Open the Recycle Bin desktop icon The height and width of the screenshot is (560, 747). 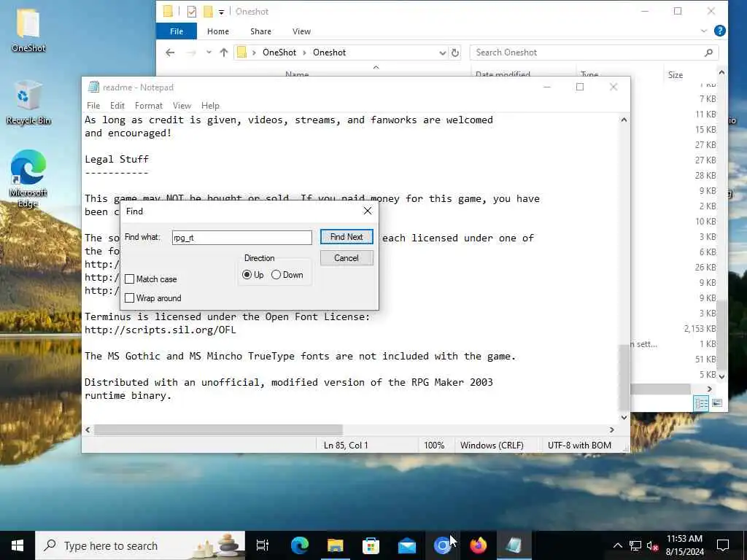point(28,102)
